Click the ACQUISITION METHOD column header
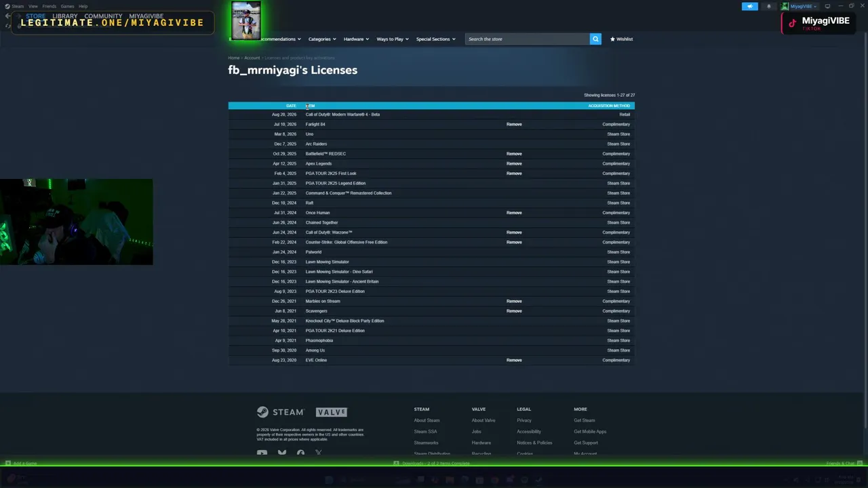This screenshot has height=488, width=868. point(609,106)
